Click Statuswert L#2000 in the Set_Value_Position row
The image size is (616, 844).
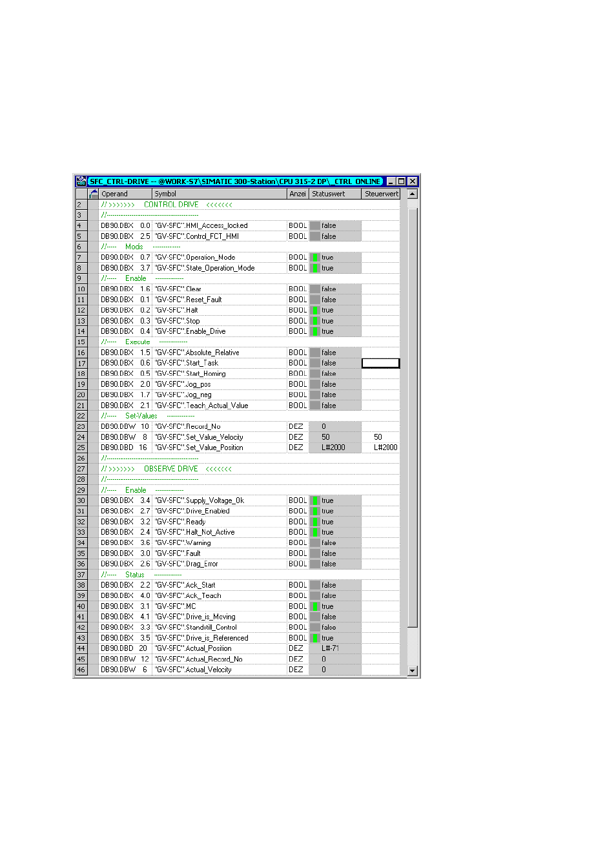click(333, 448)
